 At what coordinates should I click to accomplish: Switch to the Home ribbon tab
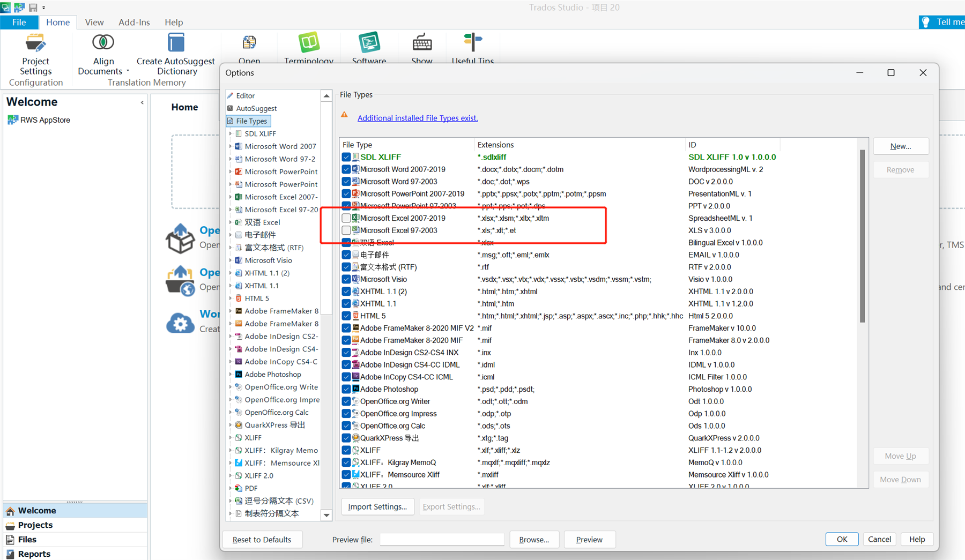point(58,22)
